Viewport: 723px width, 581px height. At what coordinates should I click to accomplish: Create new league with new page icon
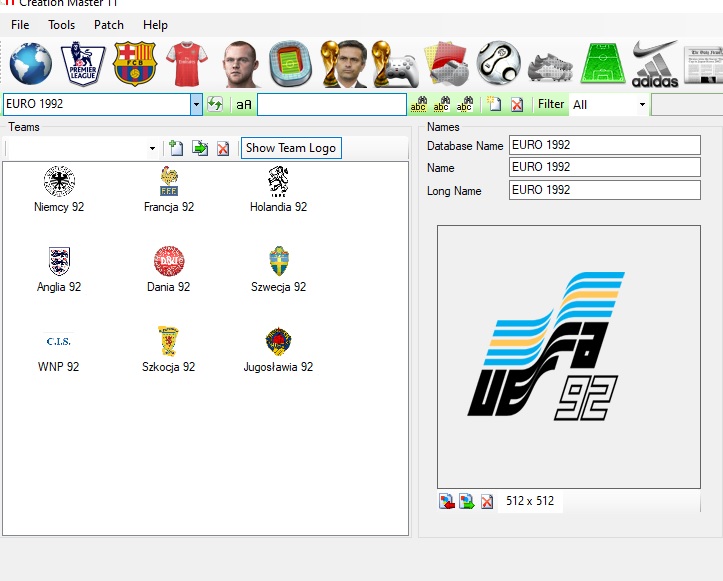click(494, 104)
